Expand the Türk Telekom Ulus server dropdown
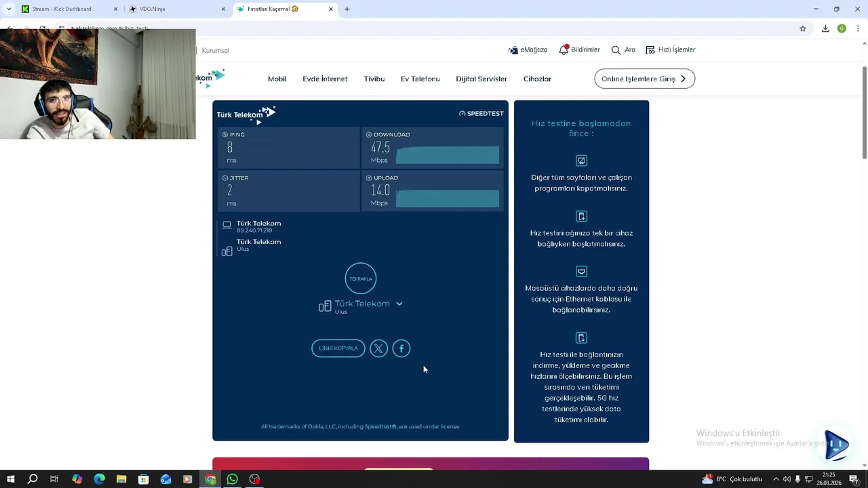The height and width of the screenshot is (488, 868). coord(399,304)
